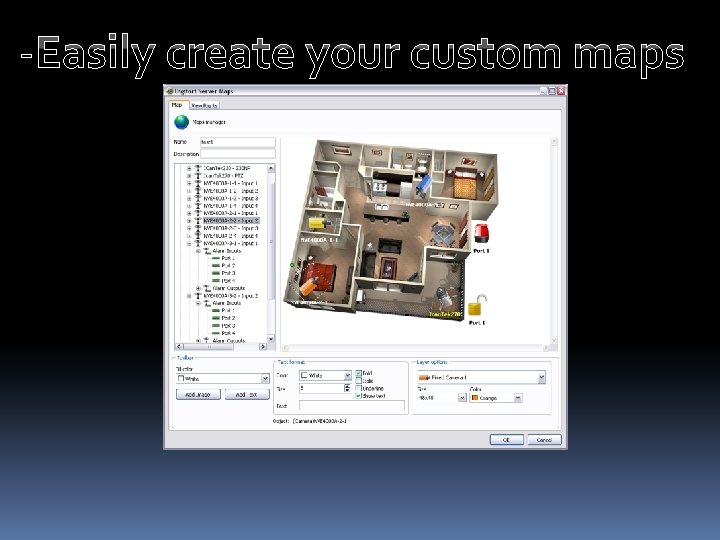Enable the Italic checkbox
The height and width of the screenshot is (540, 720).
click(x=359, y=381)
